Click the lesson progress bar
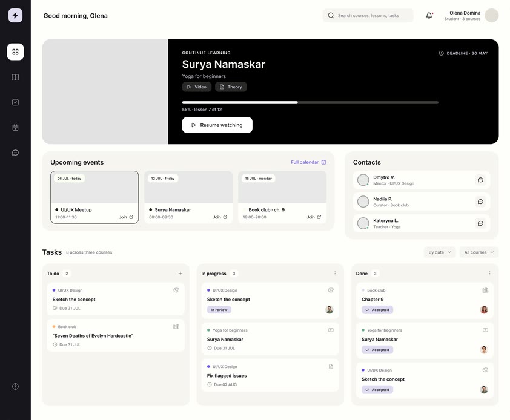The image size is (510, 420). (310, 102)
